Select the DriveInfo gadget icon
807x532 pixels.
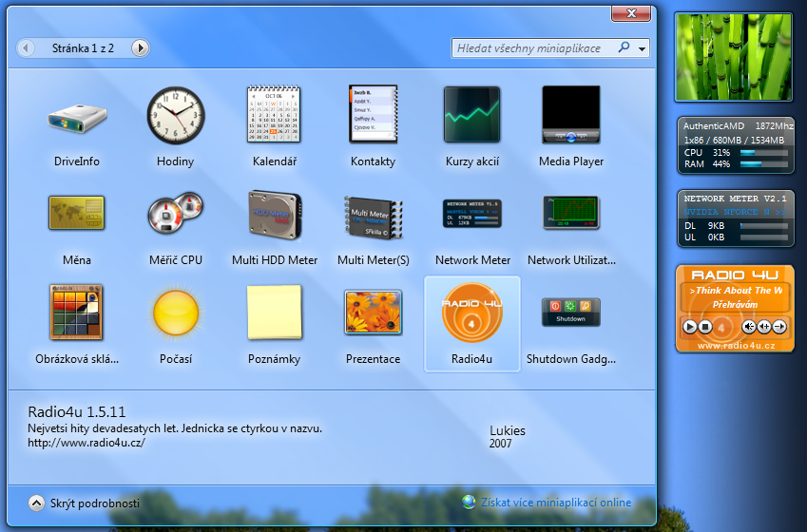[76, 116]
